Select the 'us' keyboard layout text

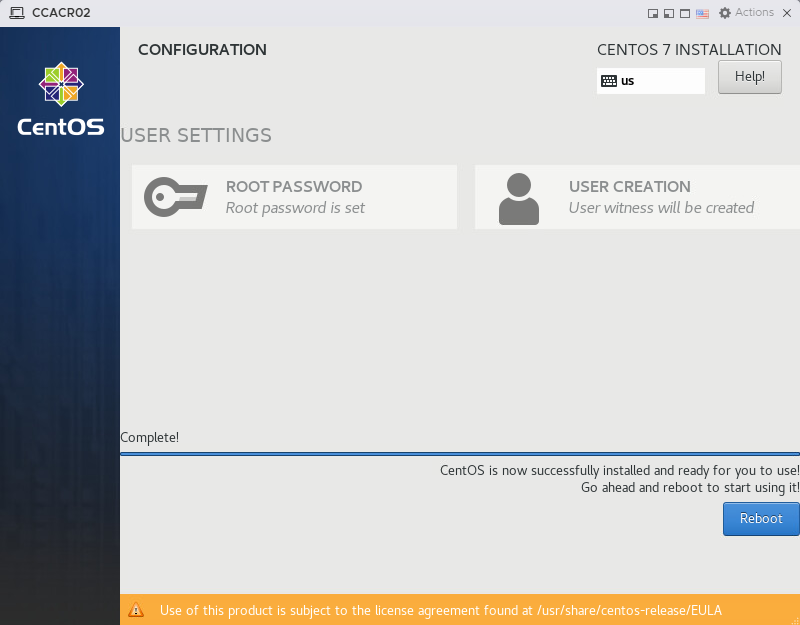[628, 81]
